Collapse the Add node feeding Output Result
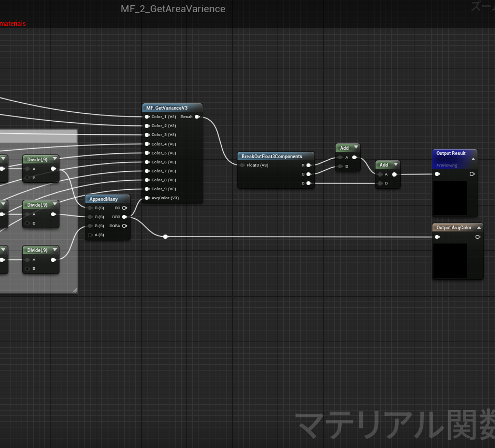The image size is (495, 448). click(x=396, y=164)
